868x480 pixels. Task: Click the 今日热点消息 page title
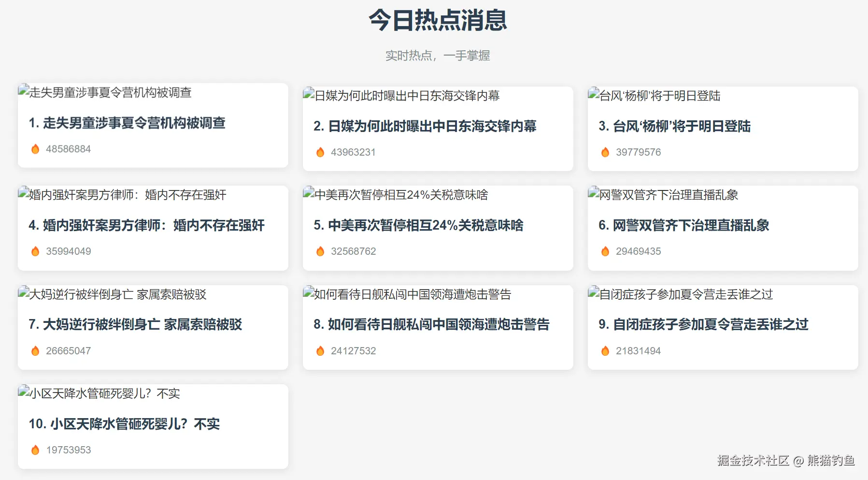pos(438,21)
